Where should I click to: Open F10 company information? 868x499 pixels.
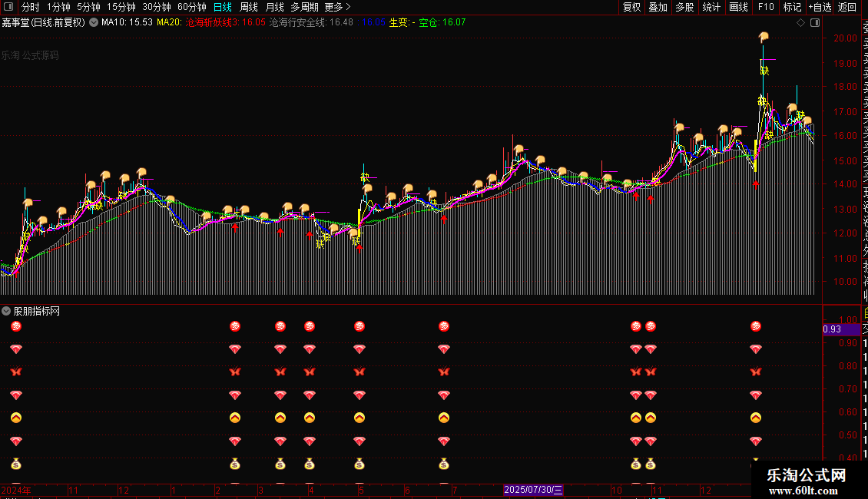(766, 7)
